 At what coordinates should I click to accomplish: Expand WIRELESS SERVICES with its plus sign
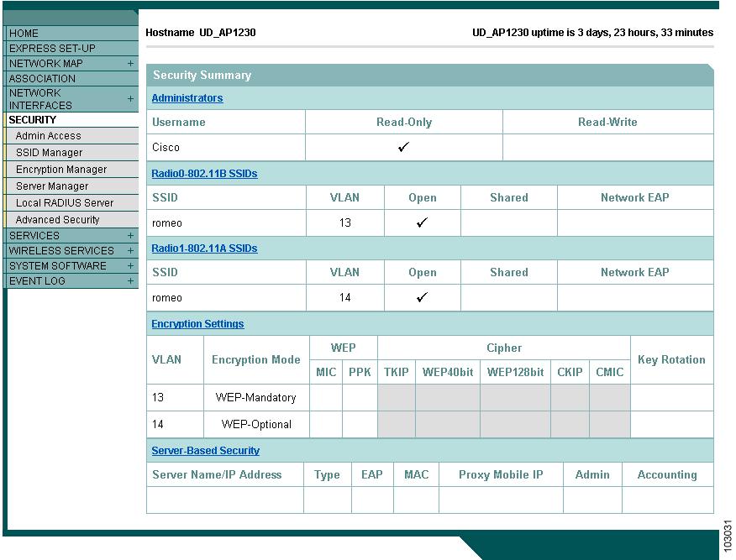[130, 250]
